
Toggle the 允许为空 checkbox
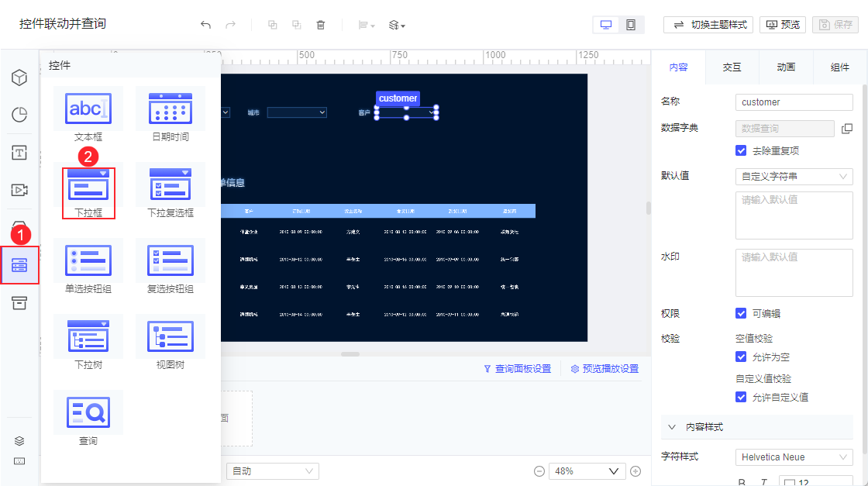[741, 357]
